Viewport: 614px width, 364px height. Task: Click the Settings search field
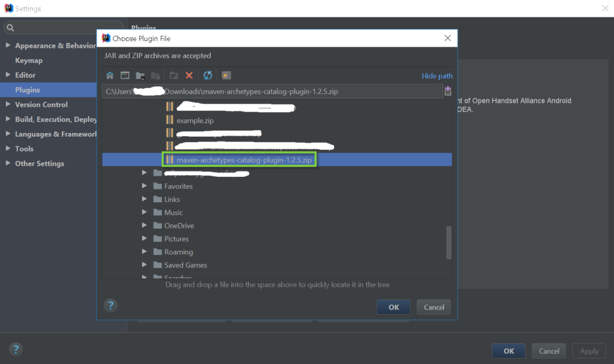pos(64,28)
